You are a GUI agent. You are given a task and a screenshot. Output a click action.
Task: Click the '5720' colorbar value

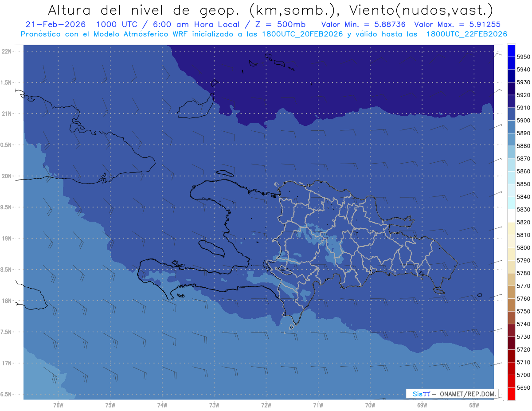coord(523,349)
